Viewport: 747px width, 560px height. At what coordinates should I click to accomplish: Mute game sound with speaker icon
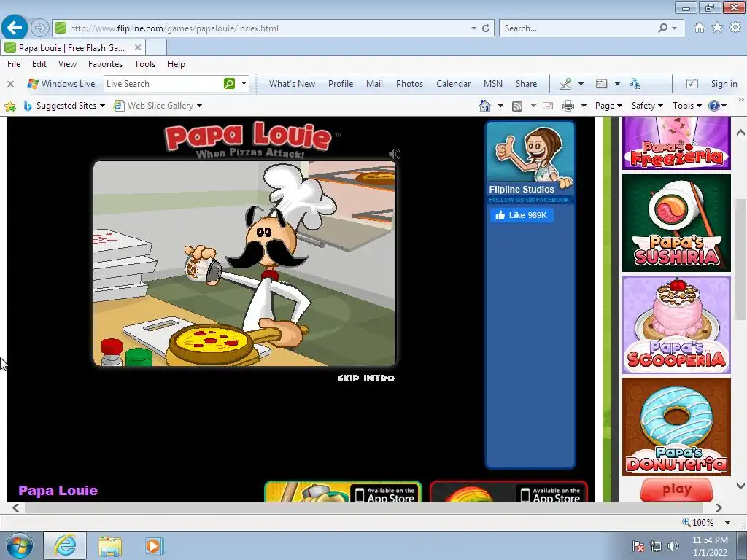[x=395, y=154]
